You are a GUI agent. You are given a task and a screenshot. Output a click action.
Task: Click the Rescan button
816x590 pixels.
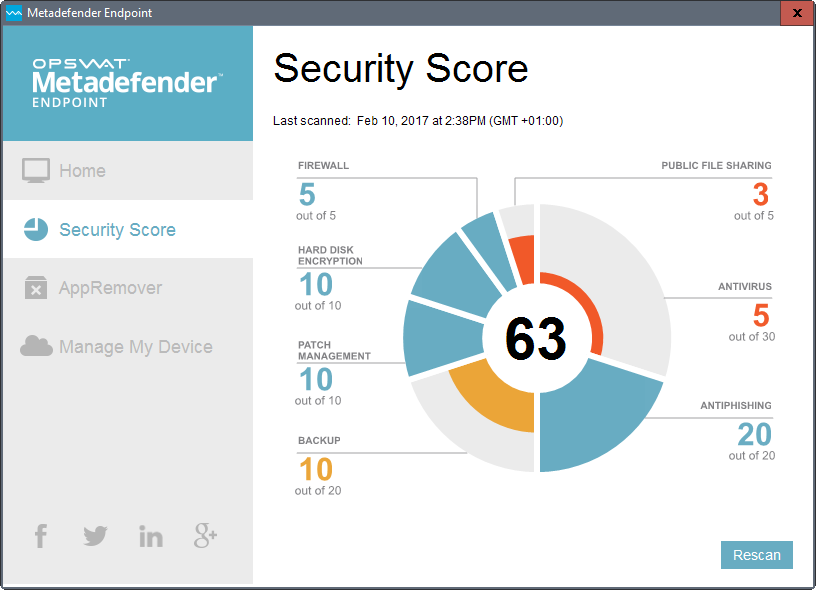tap(757, 555)
